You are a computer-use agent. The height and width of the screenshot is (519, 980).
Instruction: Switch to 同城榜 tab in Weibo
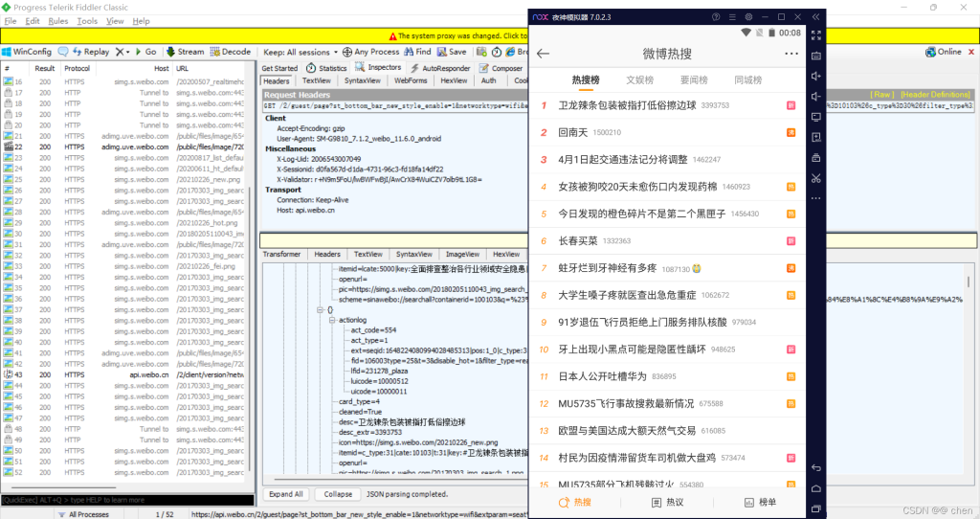coord(748,80)
